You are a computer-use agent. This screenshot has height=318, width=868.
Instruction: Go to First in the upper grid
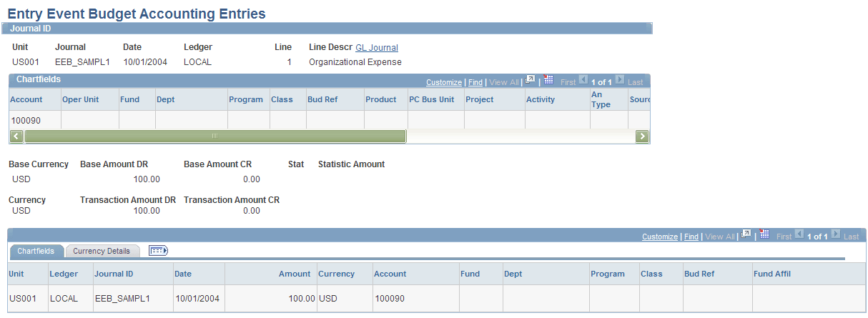click(568, 82)
